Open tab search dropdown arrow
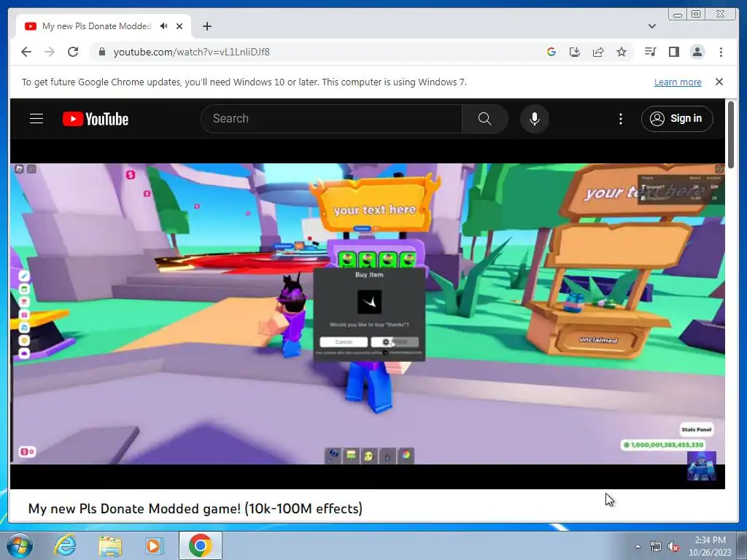The height and width of the screenshot is (560, 747). (651, 26)
